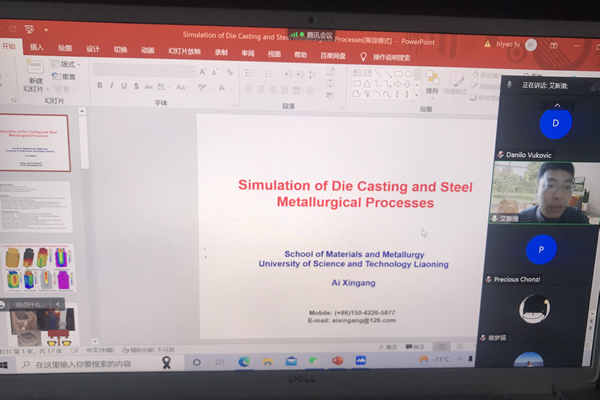Screen dimensions: 600x400
Task: Select the second slide thumbnail
Action: pos(35,206)
